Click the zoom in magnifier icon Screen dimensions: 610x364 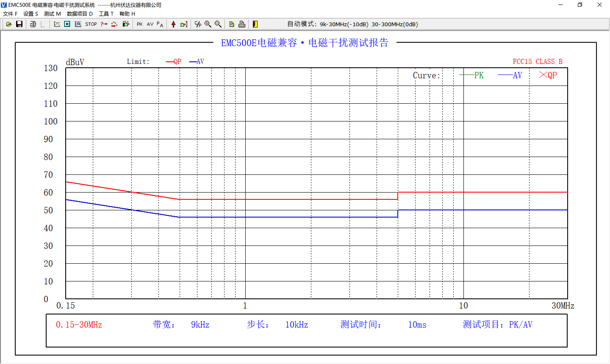[208, 24]
